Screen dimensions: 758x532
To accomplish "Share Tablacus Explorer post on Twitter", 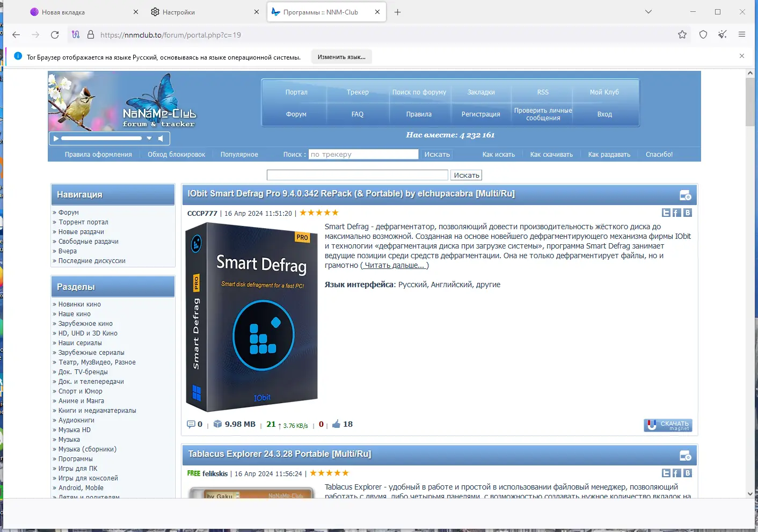I will [x=666, y=473].
